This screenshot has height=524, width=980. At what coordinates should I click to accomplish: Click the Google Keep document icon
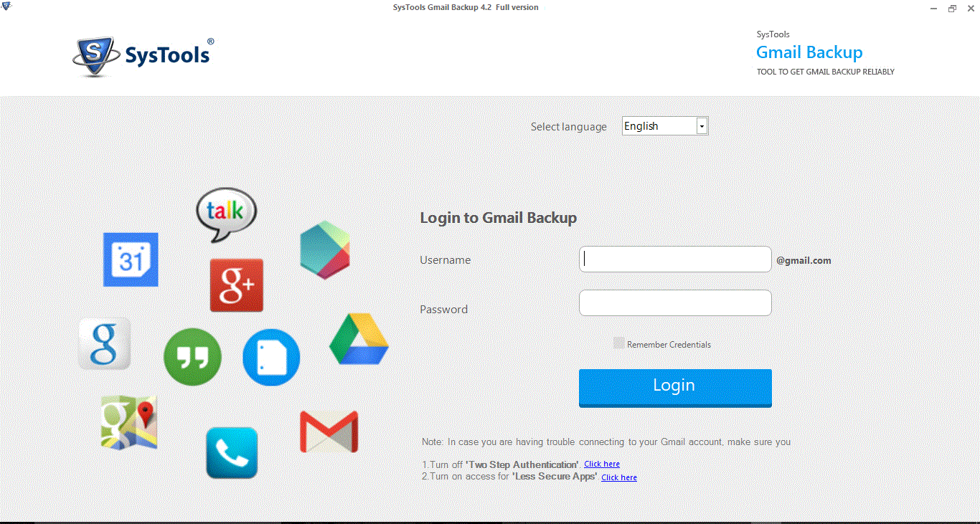[x=271, y=357]
